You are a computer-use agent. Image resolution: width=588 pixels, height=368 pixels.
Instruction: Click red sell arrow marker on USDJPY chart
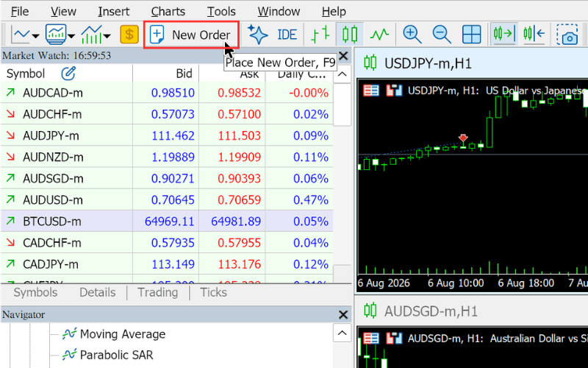click(x=463, y=138)
